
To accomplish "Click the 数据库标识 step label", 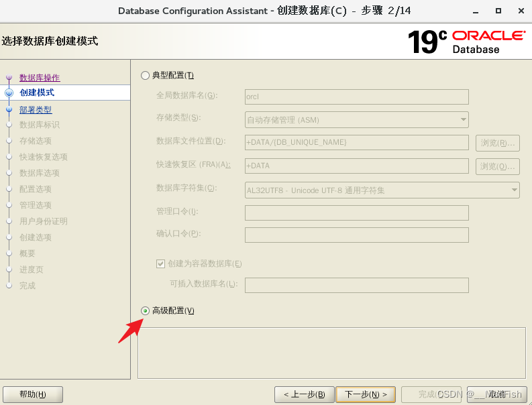I will [x=40, y=125].
